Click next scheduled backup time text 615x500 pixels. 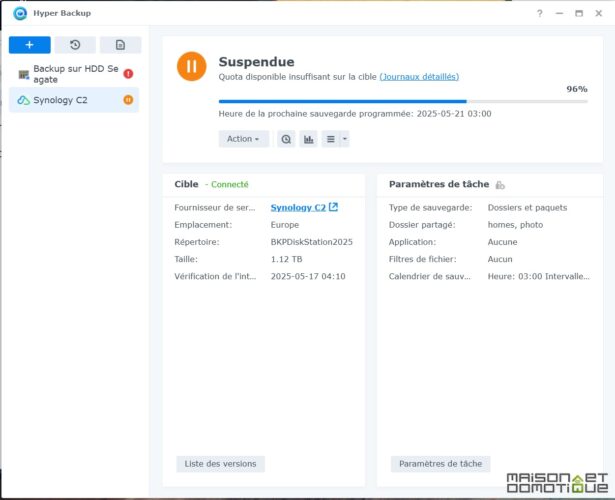355,114
